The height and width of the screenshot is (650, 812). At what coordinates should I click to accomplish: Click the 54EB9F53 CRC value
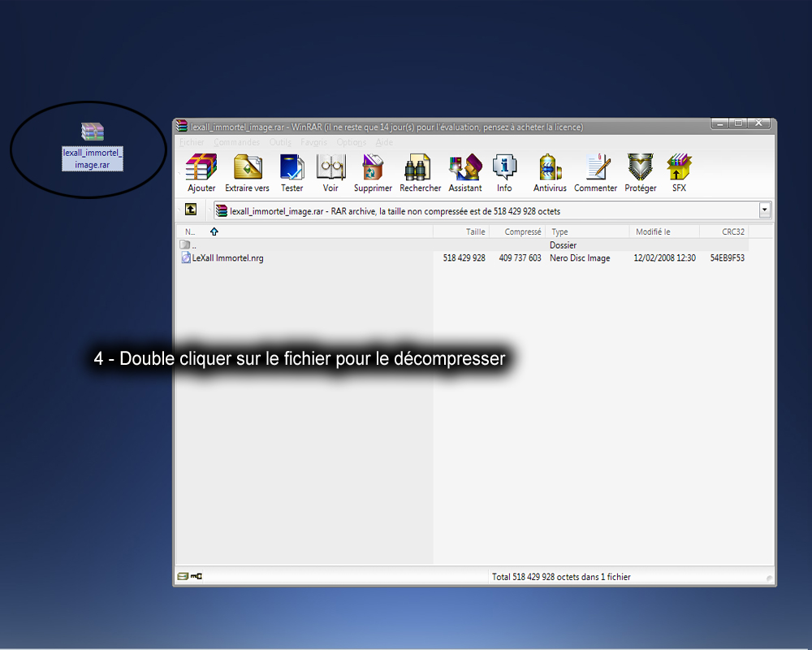(727, 258)
